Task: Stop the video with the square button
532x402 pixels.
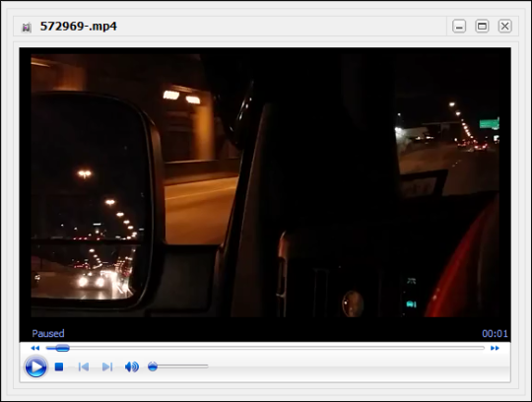Action: (59, 367)
